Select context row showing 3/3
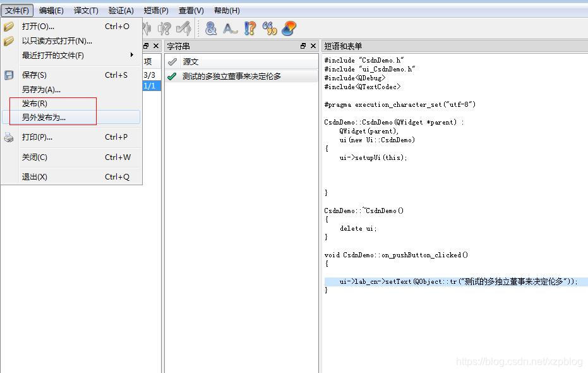 (x=152, y=75)
